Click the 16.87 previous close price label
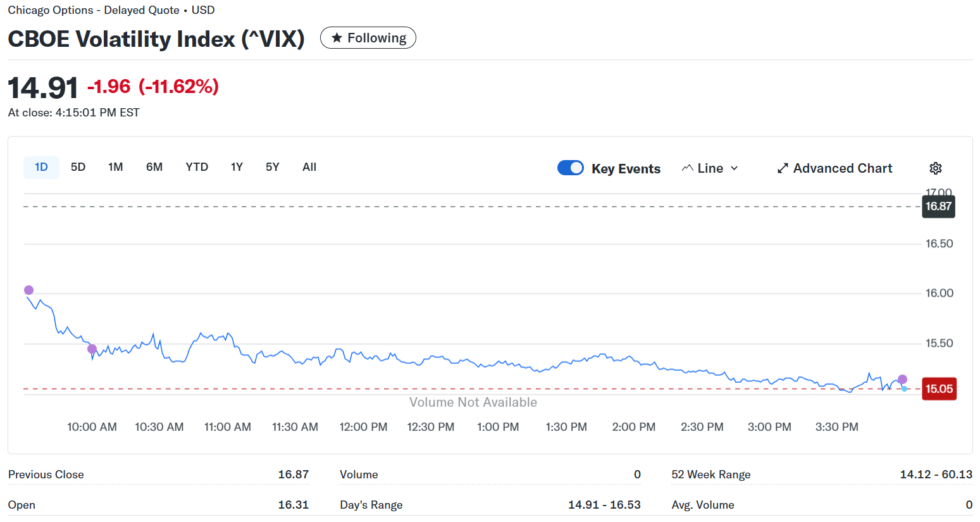Screen dimensions: 980x522 938,206
